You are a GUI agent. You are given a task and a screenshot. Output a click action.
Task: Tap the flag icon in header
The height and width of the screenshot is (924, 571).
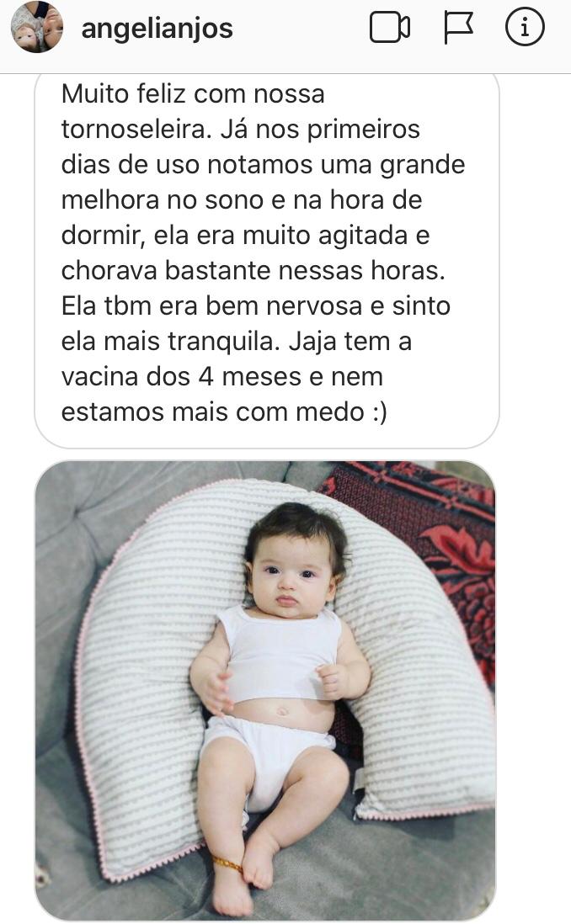[x=458, y=28]
